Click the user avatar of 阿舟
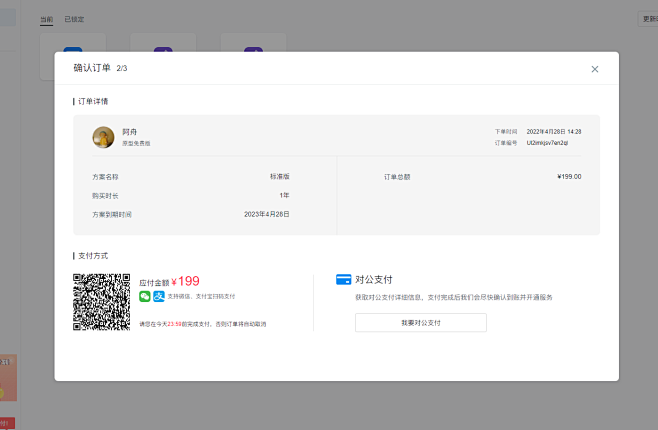658x430 pixels. point(103,137)
